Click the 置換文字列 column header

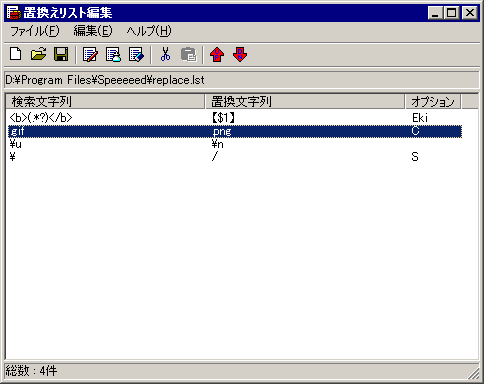tap(305, 101)
